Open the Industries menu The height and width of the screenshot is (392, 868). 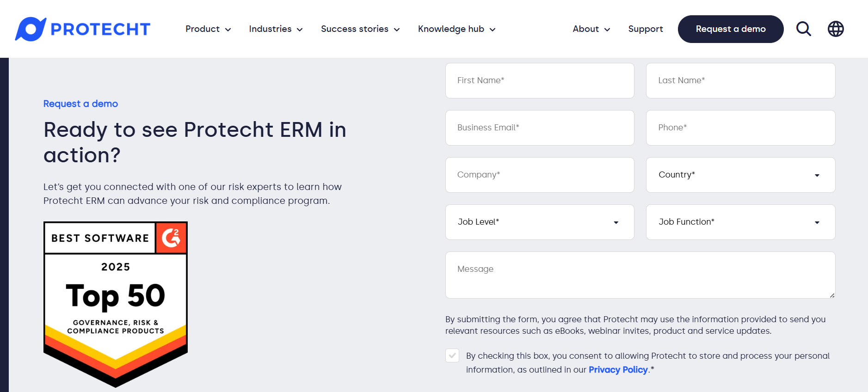[276, 29]
